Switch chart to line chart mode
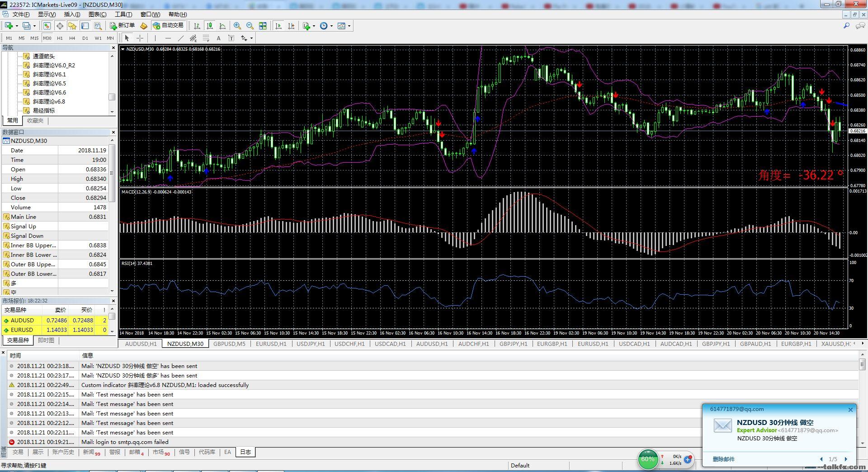The width and height of the screenshot is (868, 472). tap(222, 26)
